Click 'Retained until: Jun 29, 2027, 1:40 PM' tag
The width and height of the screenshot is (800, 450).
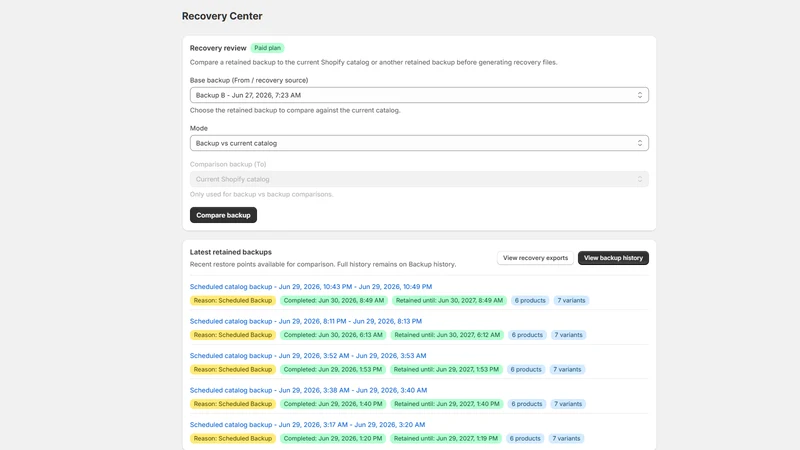[446, 404]
